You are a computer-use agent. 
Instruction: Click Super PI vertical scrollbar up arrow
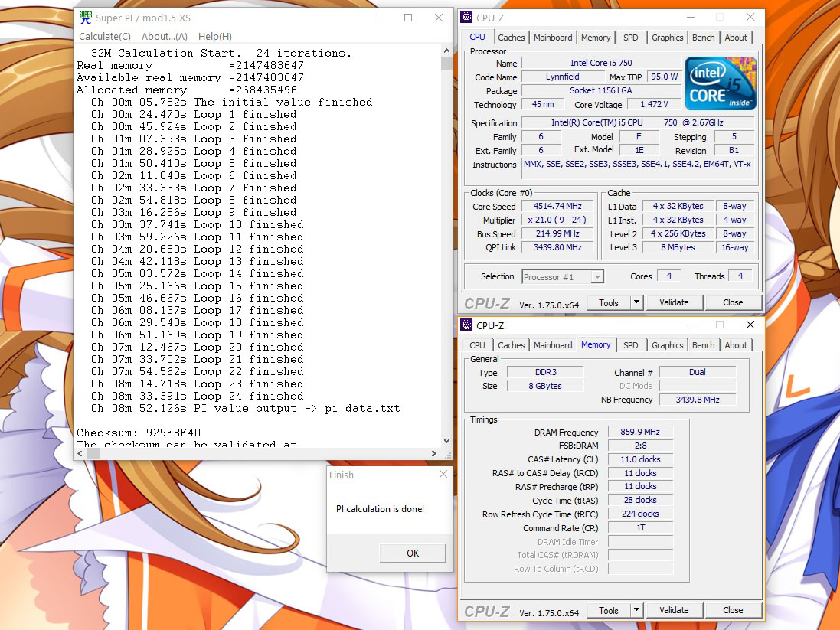(446, 51)
